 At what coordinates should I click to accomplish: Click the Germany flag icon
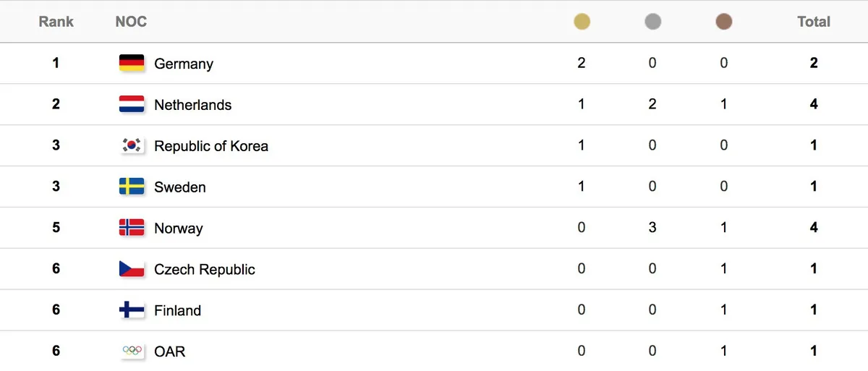(x=132, y=63)
